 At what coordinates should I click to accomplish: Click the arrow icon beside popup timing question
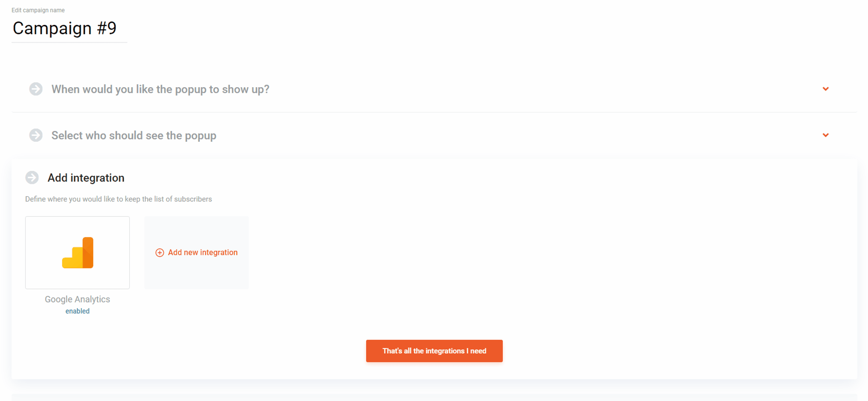click(x=36, y=89)
